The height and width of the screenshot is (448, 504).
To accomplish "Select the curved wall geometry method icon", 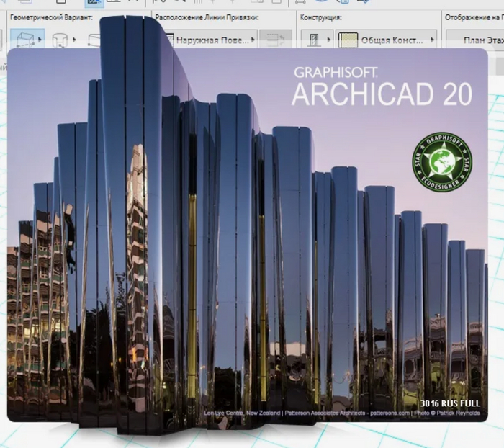I will 60,40.
